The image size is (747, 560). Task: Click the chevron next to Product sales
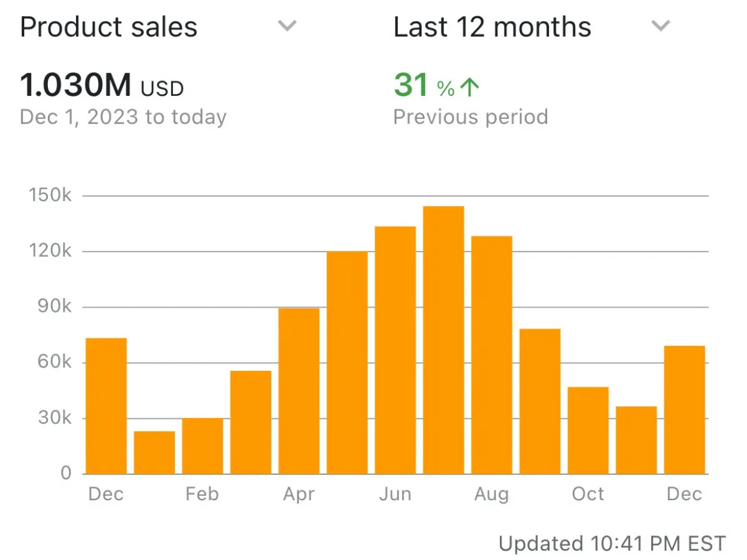tap(287, 26)
